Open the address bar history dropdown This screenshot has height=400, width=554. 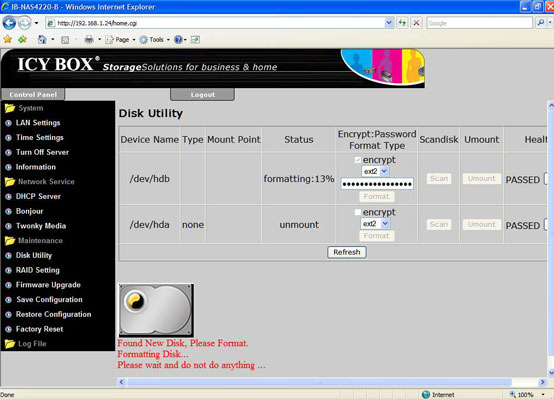click(x=389, y=23)
